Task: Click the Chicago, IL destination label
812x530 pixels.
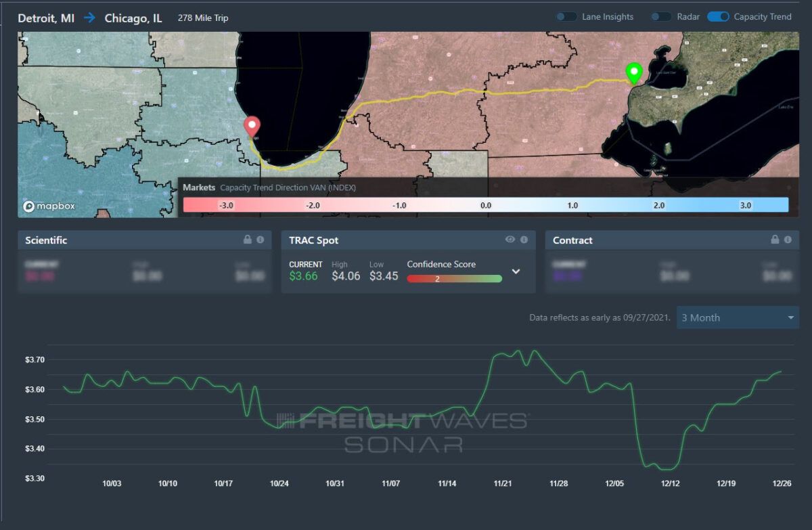Action: pos(133,18)
